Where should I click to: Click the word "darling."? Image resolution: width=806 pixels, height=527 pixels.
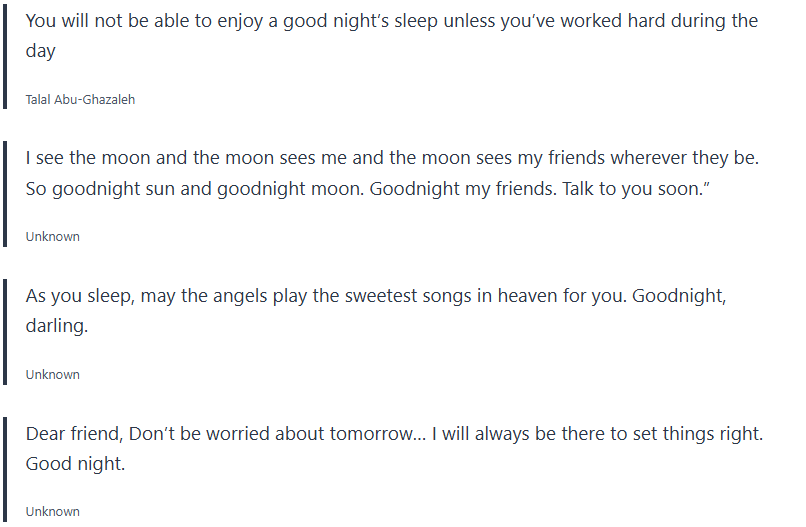(57, 325)
